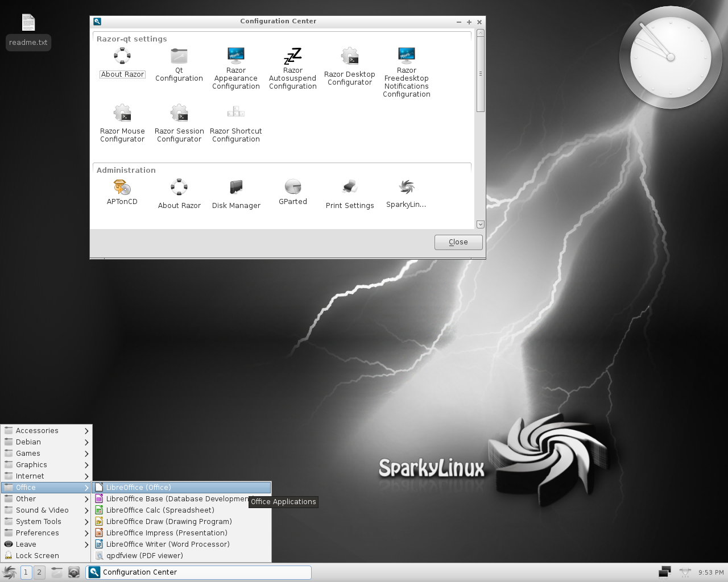The image size is (728, 582).
Task: Launch Razor Desktop Configurator
Action: 350,66
